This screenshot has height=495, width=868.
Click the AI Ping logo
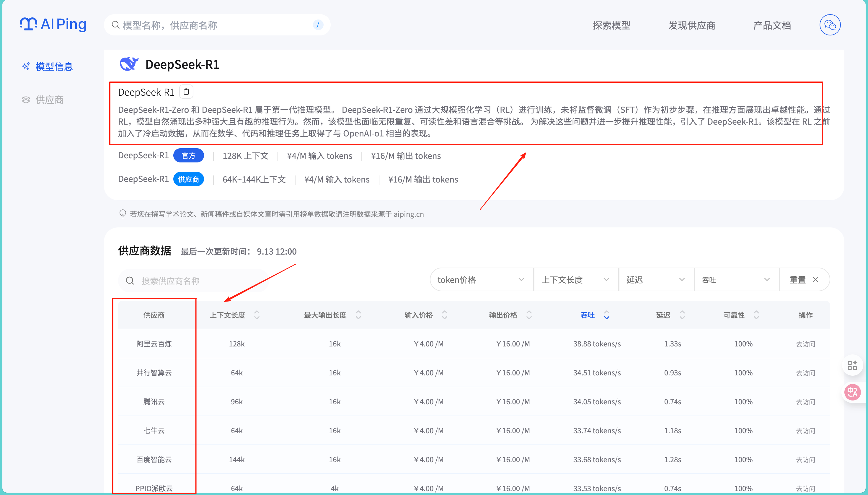coord(53,25)
